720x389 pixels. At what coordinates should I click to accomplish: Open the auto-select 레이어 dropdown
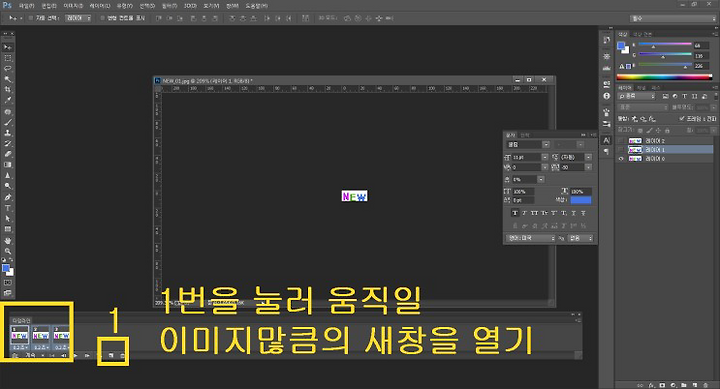click(78, 18)
